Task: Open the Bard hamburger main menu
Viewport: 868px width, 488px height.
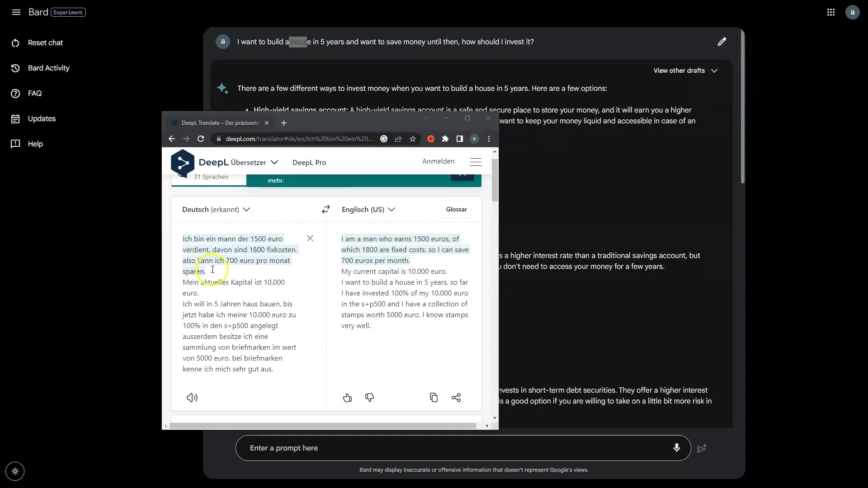Action: point(16,12)
